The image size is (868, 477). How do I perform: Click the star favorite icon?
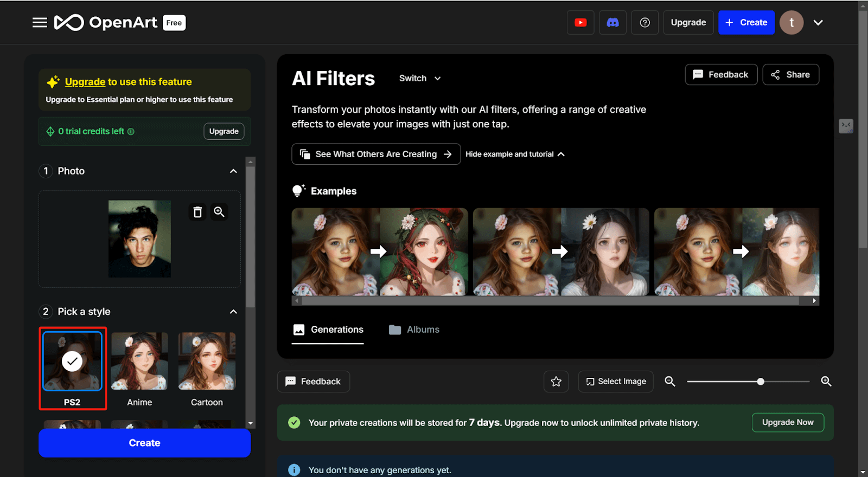[x=556, y=382]
